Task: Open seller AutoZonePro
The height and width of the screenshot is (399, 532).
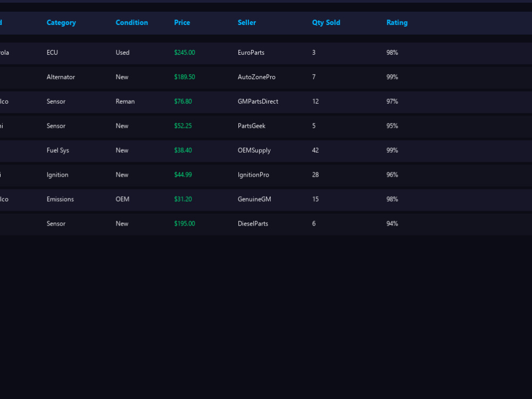Action: point(256,77)
